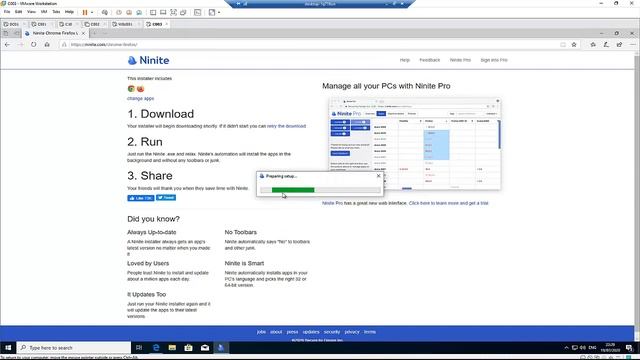Open the Feedback link in Ninite header
The height and width of the screenshot is (360, 640).
point(429,60)
